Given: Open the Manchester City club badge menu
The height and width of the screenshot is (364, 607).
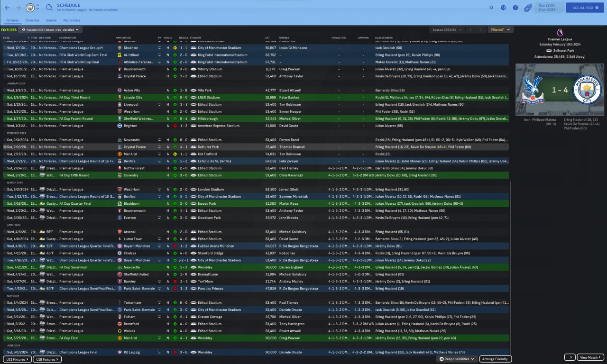Looking at the screenshot, I should click(x=30, y=8).
